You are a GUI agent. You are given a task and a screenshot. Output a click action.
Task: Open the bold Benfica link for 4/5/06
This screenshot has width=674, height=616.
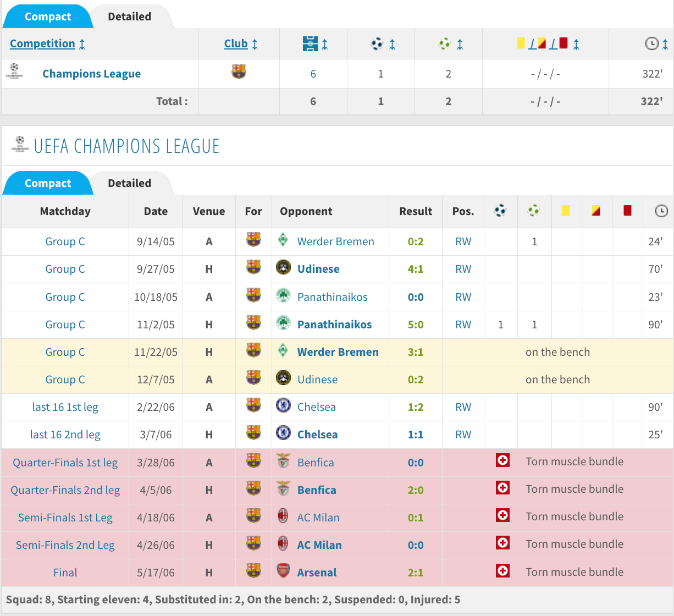point(317,490)
